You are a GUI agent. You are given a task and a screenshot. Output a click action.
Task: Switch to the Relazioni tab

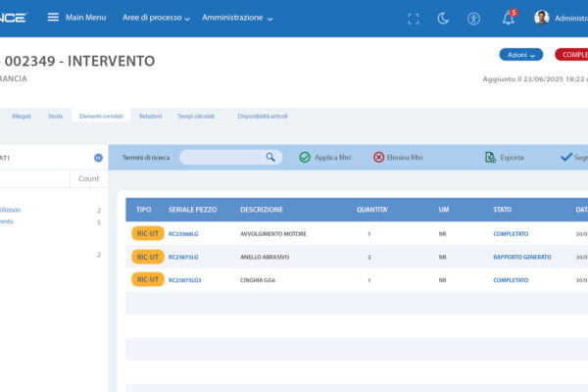pos(150,117)
